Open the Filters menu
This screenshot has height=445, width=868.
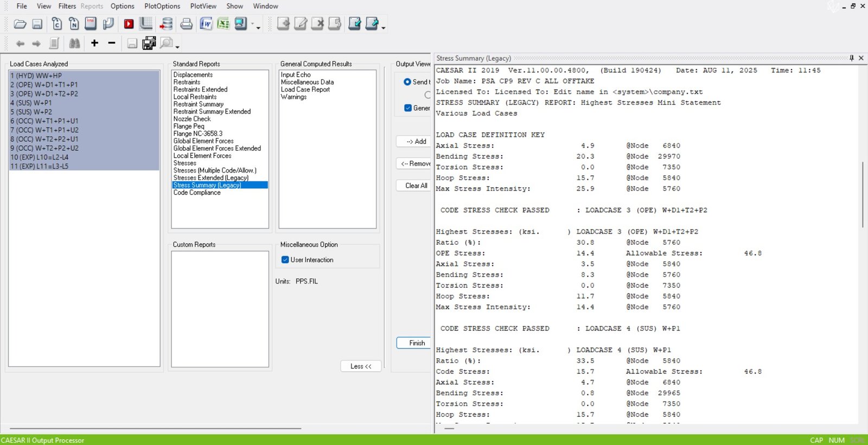click(67, 6)
